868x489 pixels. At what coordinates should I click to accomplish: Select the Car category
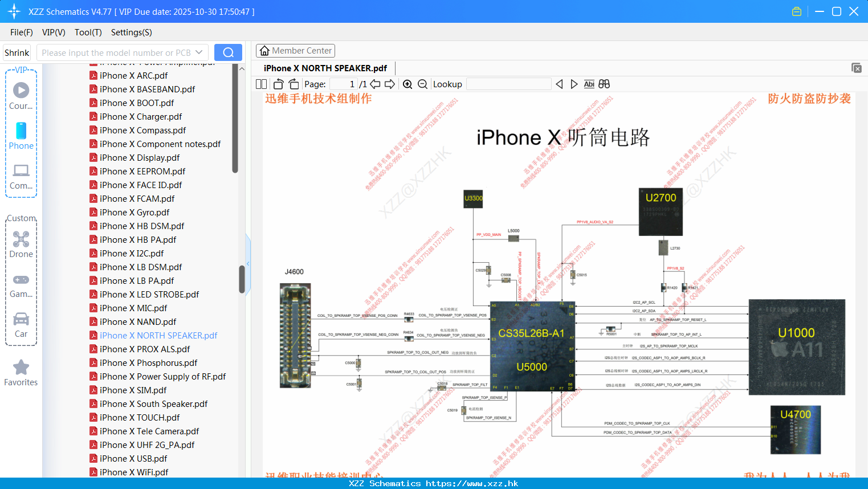(21, 325)
